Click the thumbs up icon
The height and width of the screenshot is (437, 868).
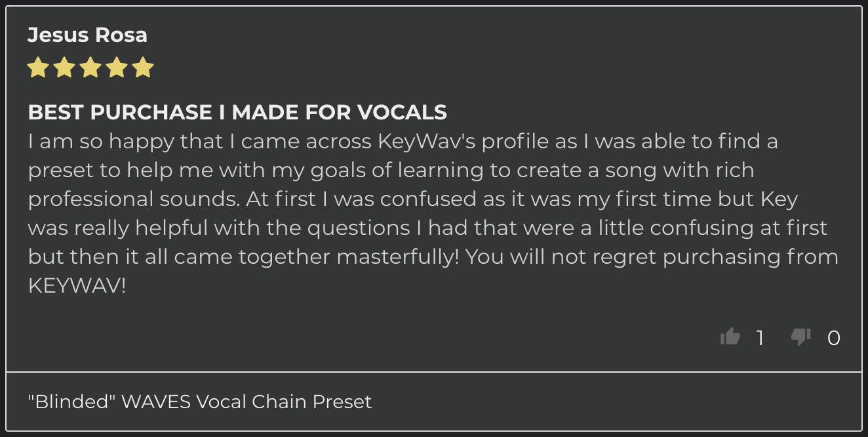point(730,337)
